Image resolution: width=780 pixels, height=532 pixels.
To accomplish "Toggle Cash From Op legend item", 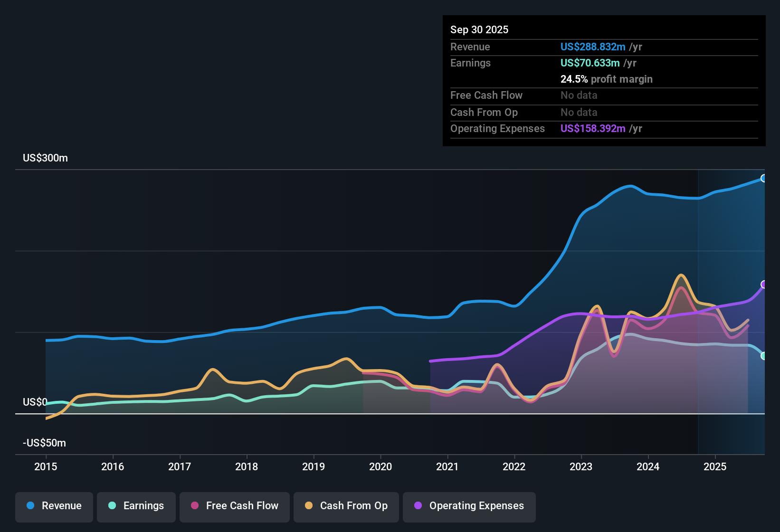I will coord(346,506).
